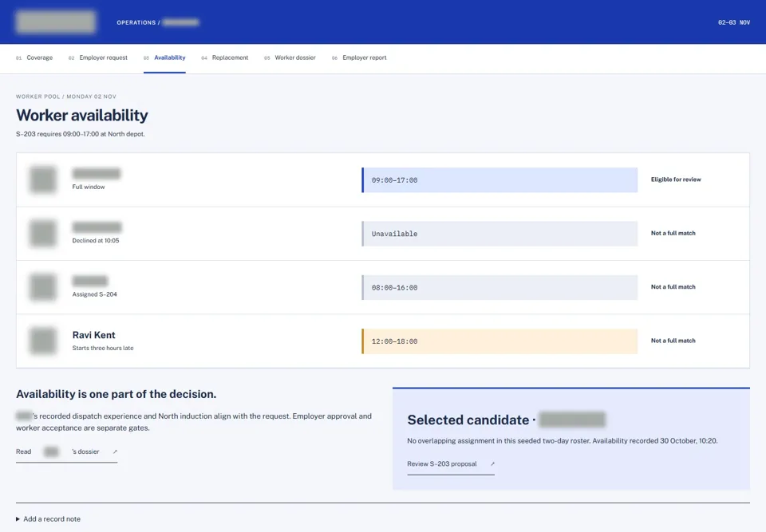The image size is (766, 532).
Task: Click the avatar in Declined at 10:05 row
Action: 43,233
